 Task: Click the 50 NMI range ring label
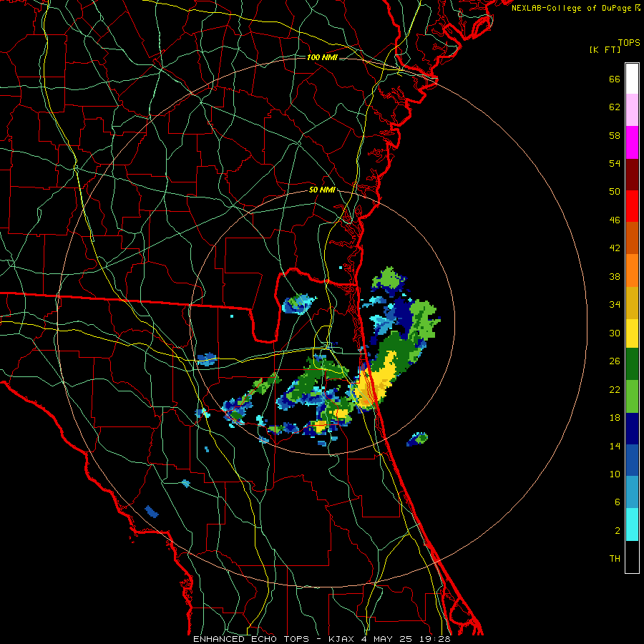[x=322, y=190]
